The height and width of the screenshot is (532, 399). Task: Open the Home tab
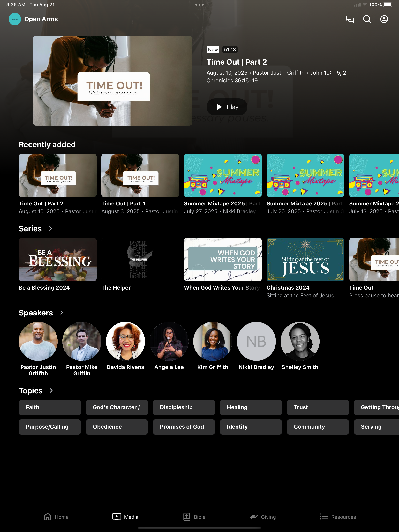pos(56,517)
